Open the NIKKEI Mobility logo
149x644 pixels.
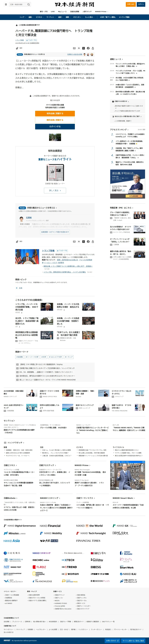coord(51,533)
